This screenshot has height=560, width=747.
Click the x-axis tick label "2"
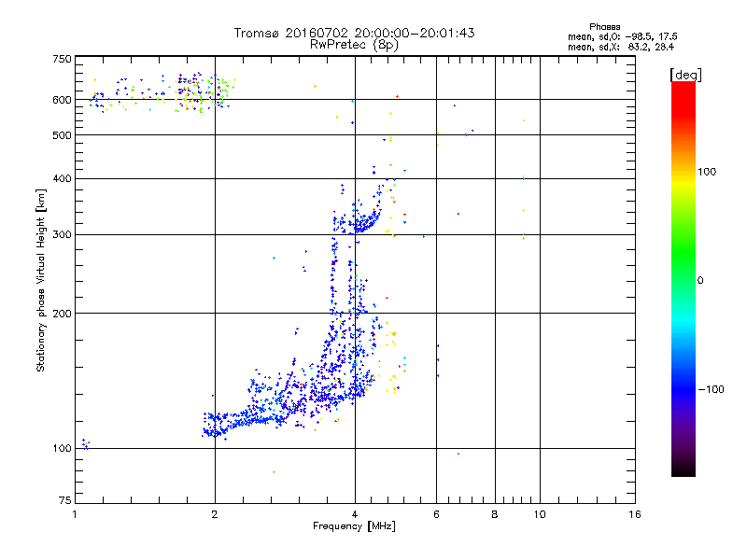[215, 514]
